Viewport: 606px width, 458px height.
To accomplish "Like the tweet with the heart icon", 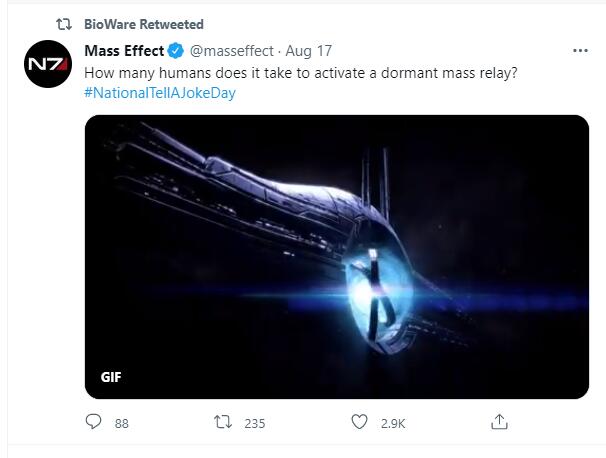I will [x=360, y=423].
